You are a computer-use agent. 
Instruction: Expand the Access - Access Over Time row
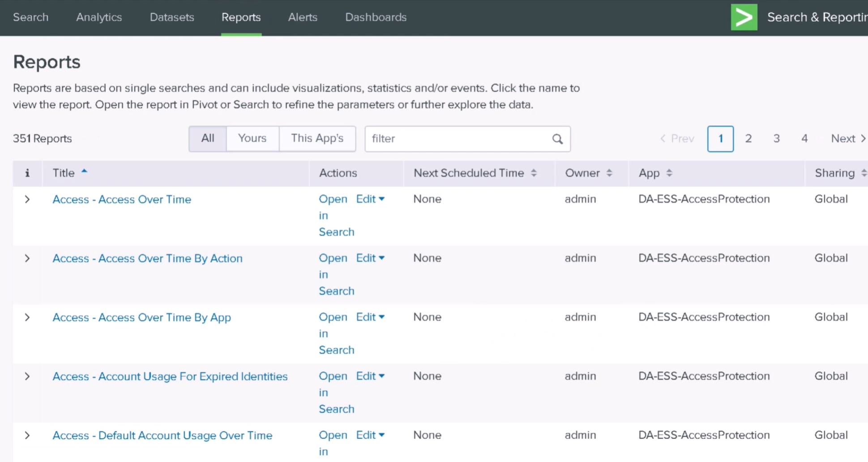pos(27,199)
